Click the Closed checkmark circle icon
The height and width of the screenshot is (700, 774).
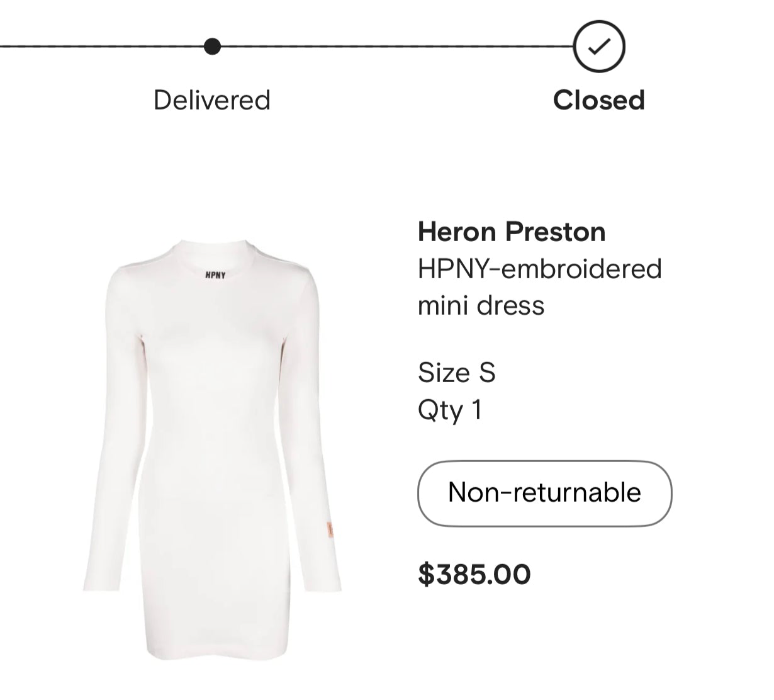point(598,47)
